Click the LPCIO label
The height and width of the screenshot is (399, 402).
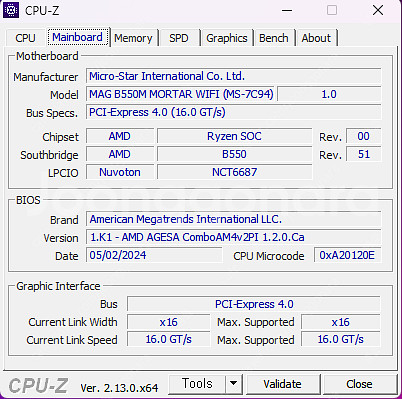point(63,173)
